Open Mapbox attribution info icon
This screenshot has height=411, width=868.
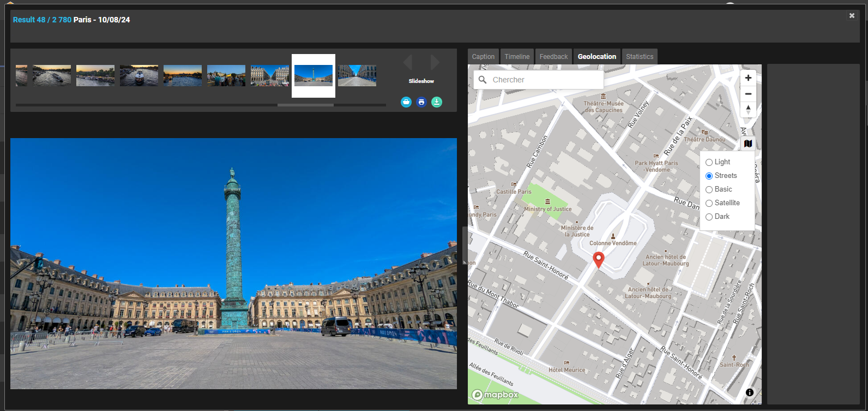tap(750, 392)
